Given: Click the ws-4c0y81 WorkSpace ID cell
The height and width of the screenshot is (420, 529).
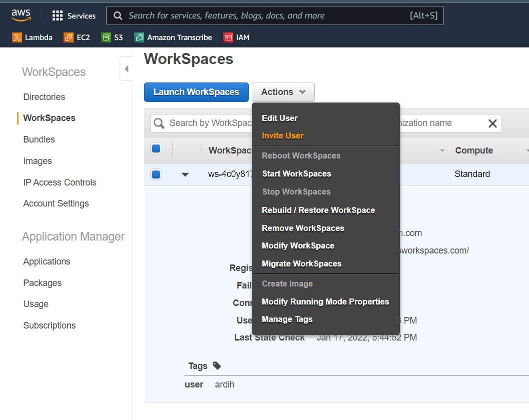Looking at the screenshot, I should pos(230,174).
